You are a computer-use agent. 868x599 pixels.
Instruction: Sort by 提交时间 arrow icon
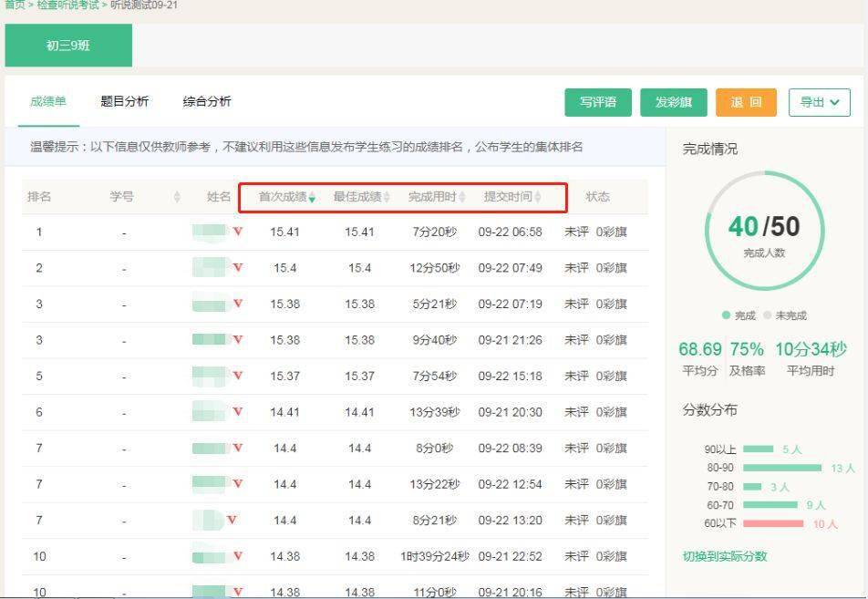[x=538, y=197]
